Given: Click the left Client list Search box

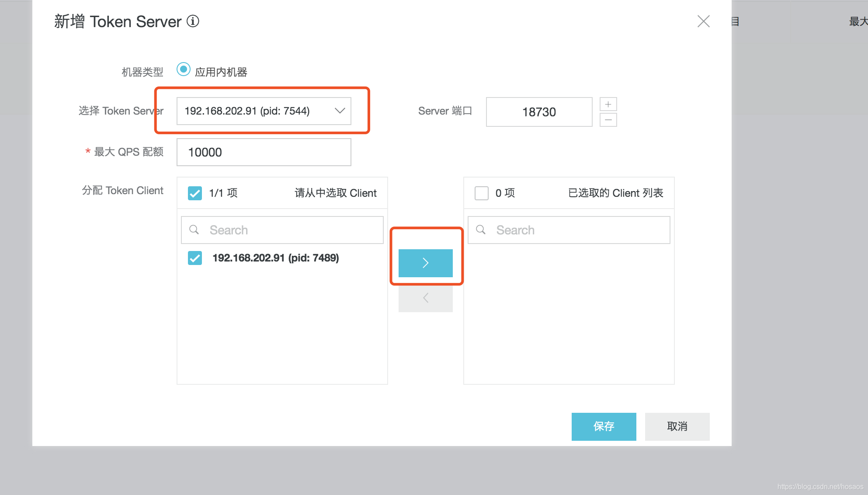Looking at the screenshot, I should 282,230.
